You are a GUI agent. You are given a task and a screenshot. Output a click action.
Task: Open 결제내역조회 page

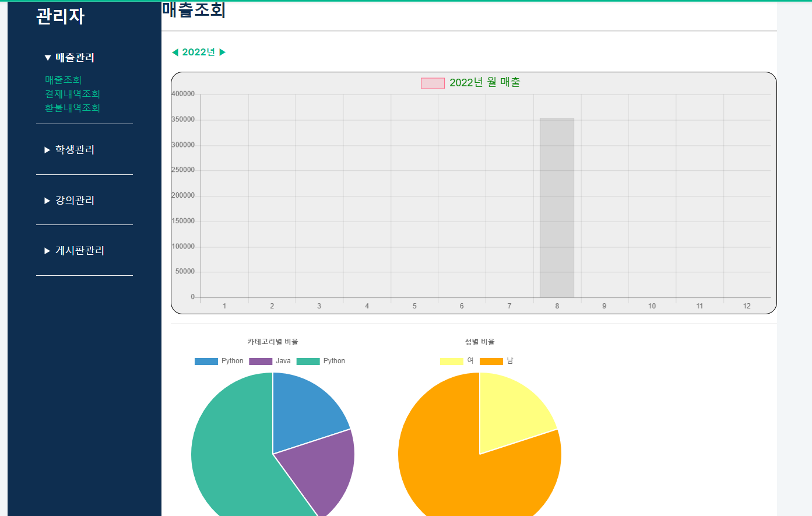(x=71, y=93)
